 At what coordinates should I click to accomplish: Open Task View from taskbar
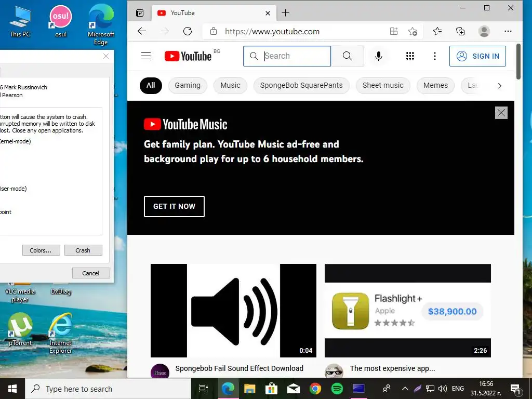203,389
